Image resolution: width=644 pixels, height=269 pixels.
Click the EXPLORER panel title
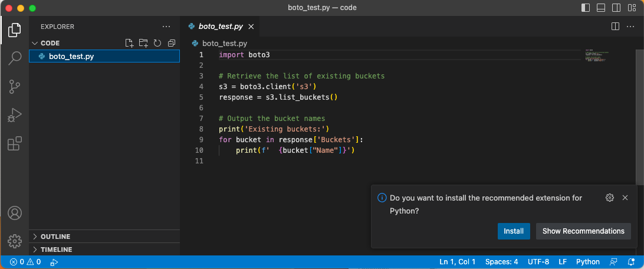[58, 27]
